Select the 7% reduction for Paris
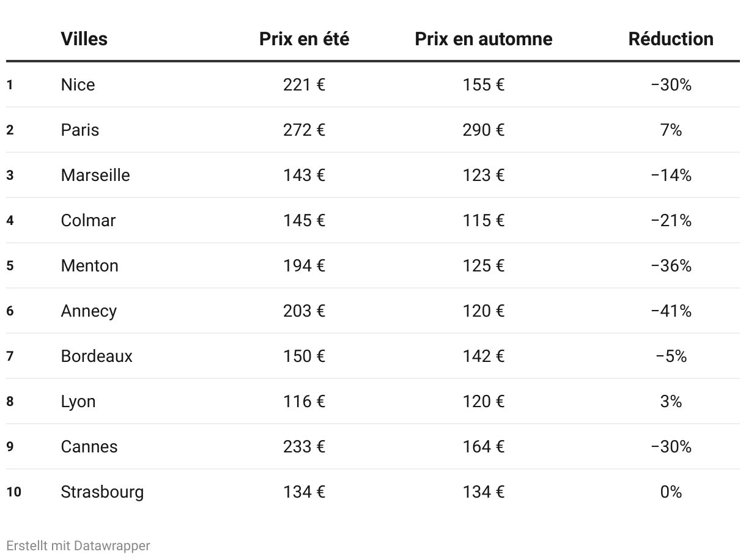Viewport: 746px width, 560px height. 671,130
